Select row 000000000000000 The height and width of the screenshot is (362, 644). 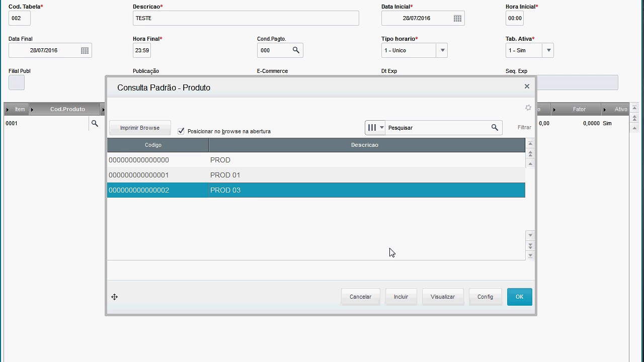(316, 160)
